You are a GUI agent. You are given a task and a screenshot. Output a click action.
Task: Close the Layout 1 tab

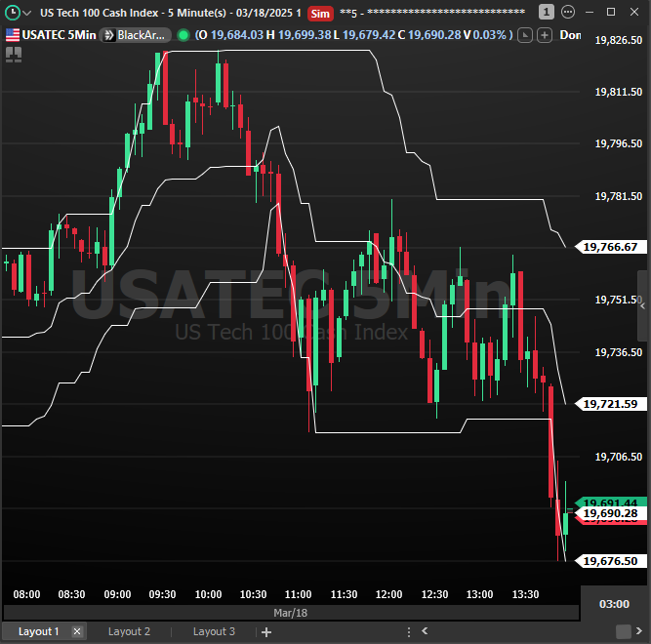coord(77,631)
